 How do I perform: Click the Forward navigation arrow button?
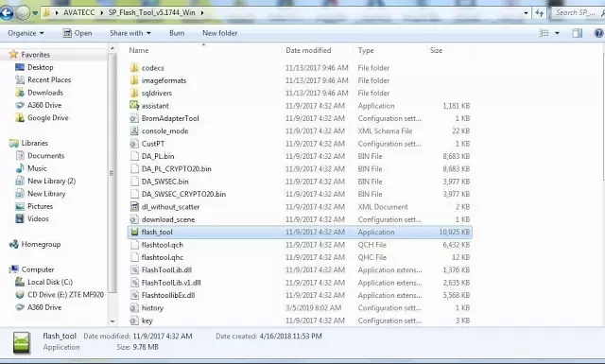click(23, 12)
